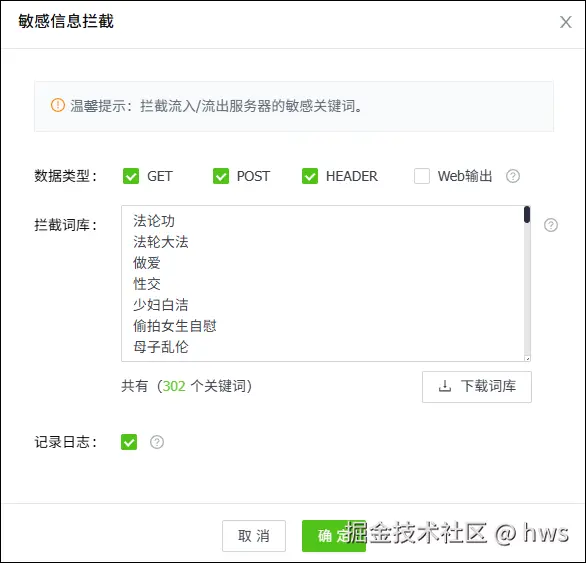Screen dimensions: 586x563
Task: Uncheck the HEADER data type checkbox
Action: point(310,176)
